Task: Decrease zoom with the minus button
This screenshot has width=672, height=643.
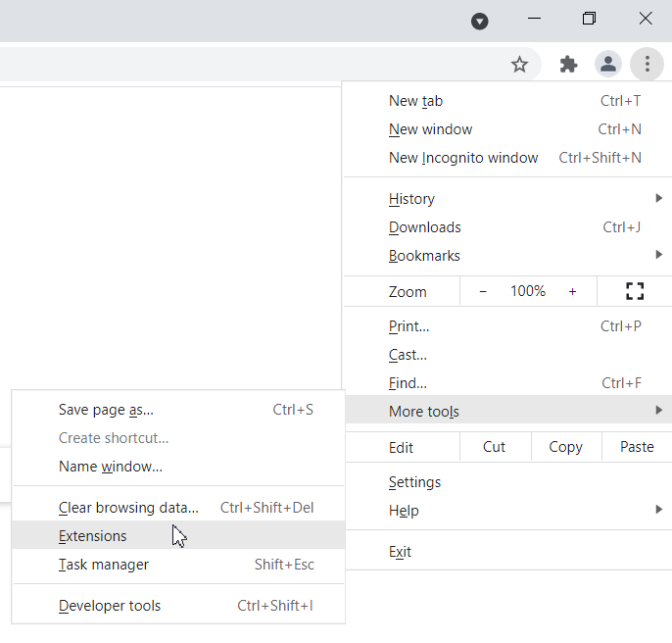Action: [483, 291]
